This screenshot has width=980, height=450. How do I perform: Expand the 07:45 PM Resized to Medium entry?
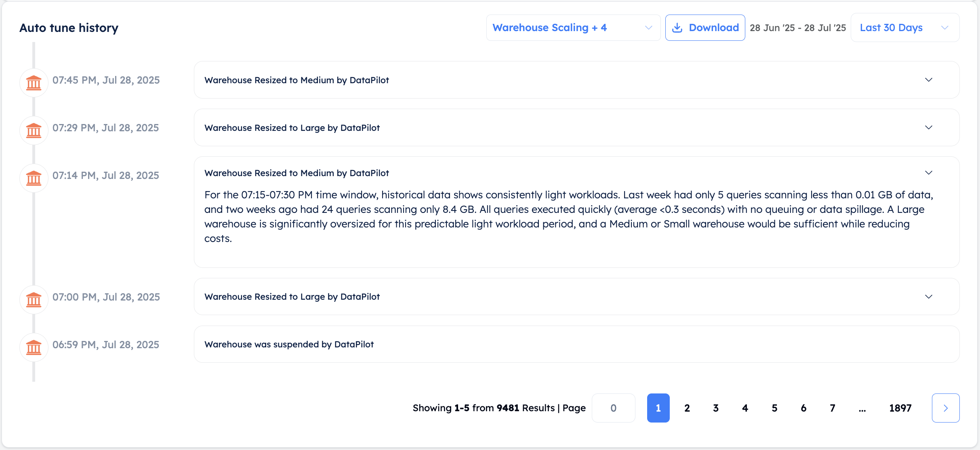[x=929, y=80]
